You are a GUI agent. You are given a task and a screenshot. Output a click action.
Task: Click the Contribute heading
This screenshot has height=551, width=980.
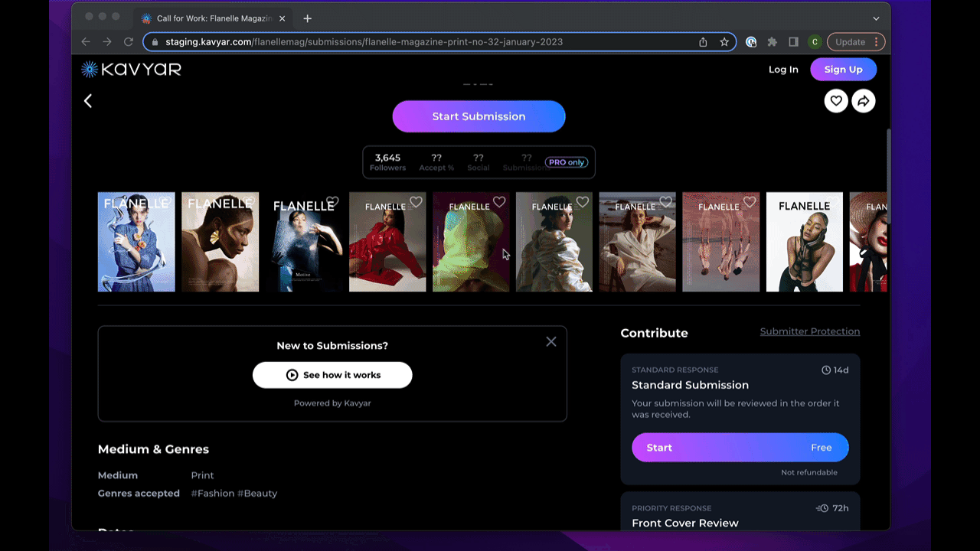[654, 333]
